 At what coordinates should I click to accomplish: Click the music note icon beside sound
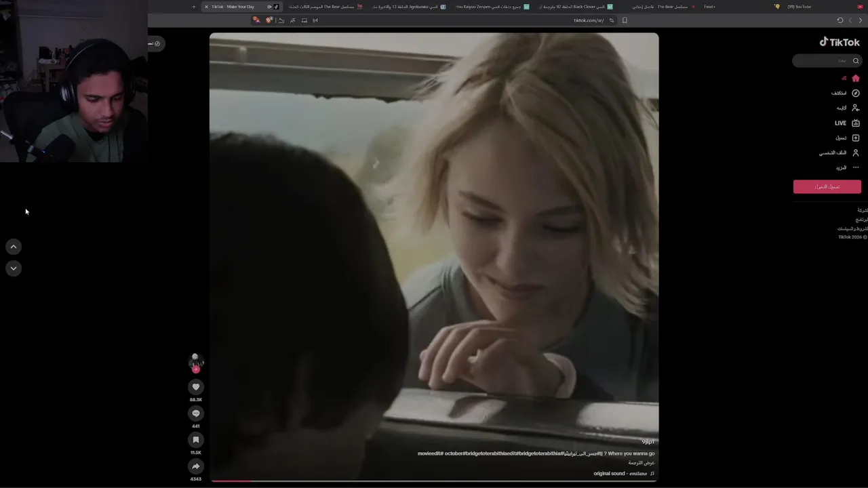(652, 474)
